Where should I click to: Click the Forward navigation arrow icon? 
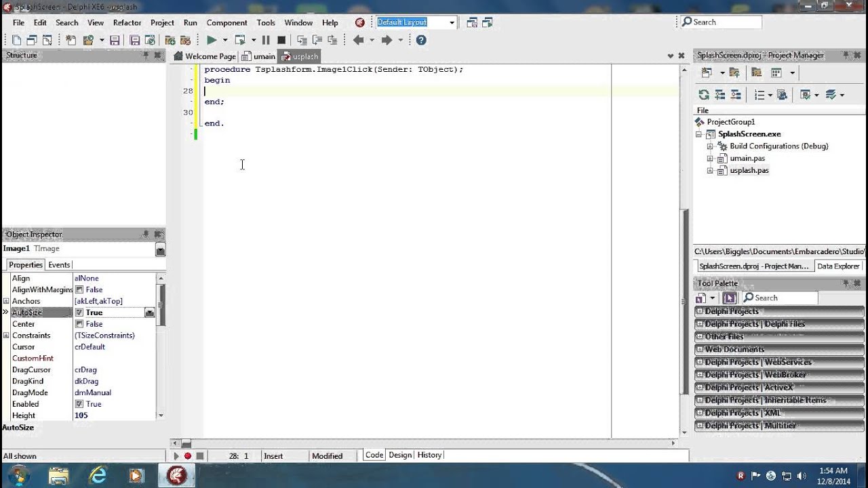pos(387,40)
